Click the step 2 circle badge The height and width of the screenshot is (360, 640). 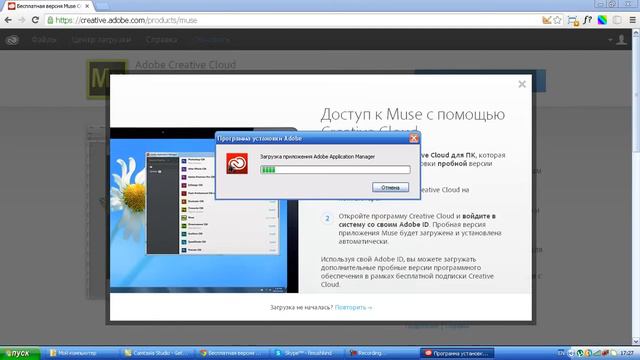pyautogui.click(x=327, y=218)
